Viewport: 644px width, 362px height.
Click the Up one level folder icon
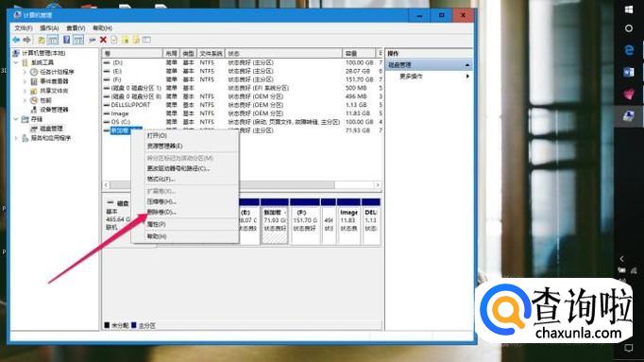[42, 40]
